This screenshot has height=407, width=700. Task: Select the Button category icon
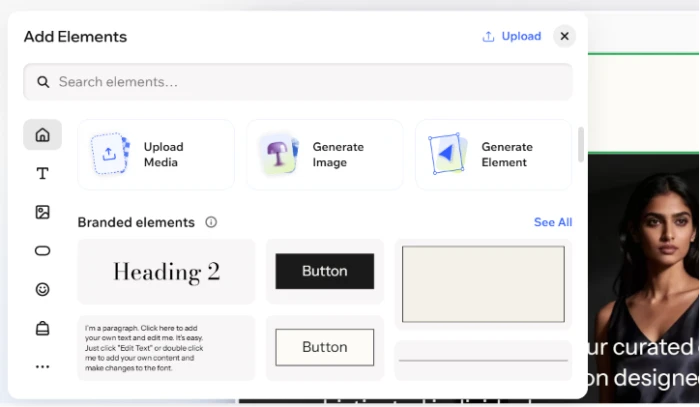(x=42, y=251)
